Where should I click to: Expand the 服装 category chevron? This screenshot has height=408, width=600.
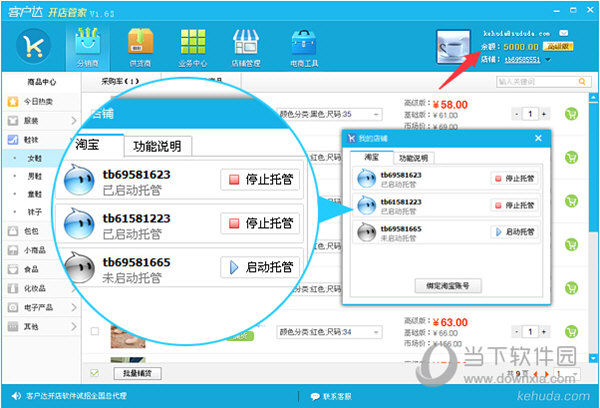point(74,121)
